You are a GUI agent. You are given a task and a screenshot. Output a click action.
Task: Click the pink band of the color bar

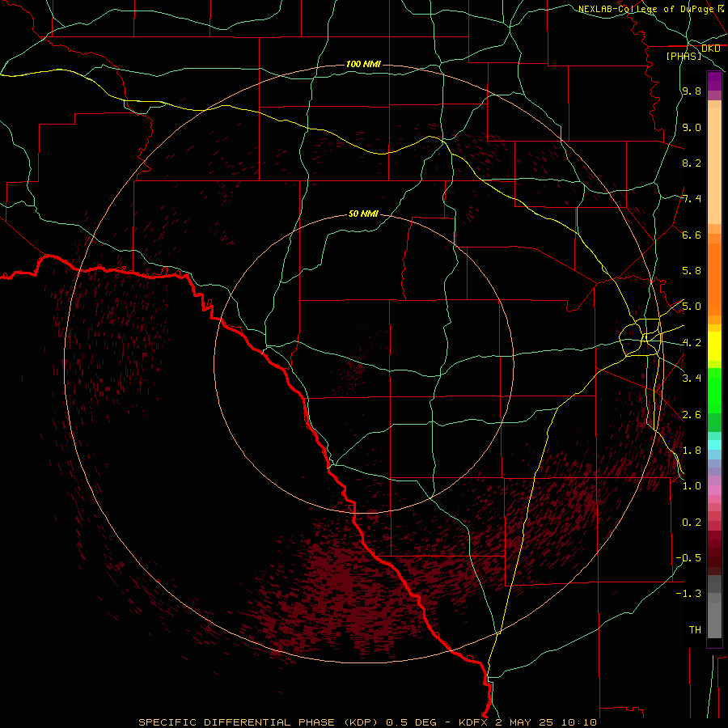(x=714, y=490)
